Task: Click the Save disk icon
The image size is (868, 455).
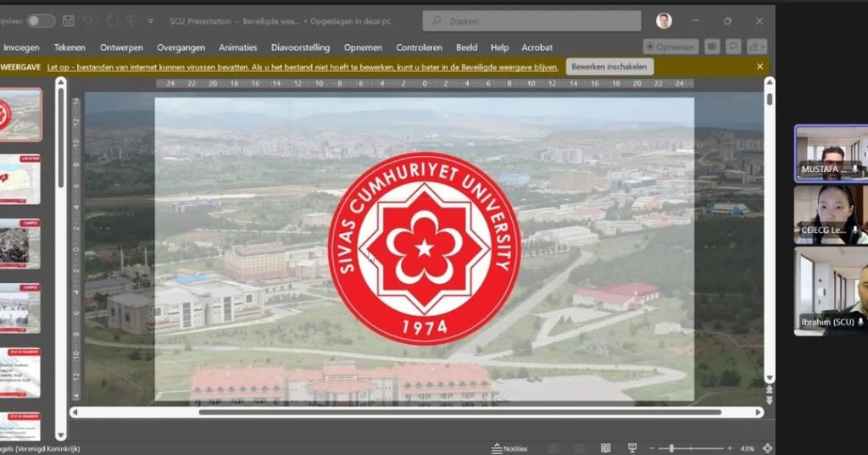Action: click(x=69, y=20)
